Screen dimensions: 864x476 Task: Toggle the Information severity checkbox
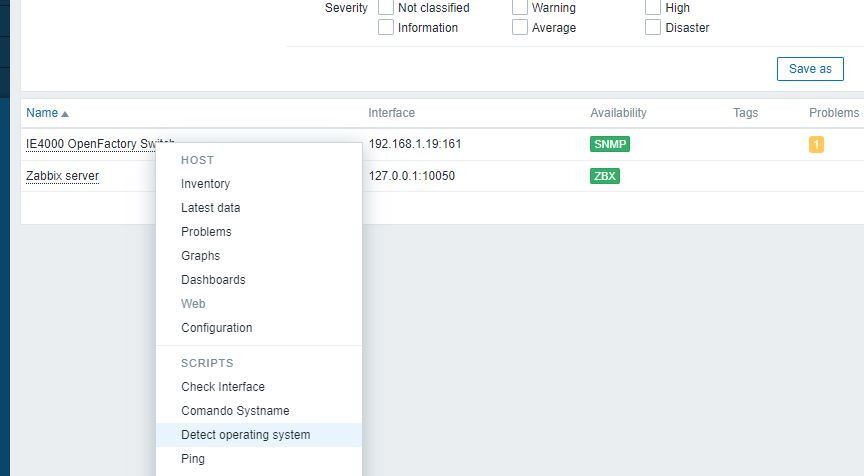(386, 28)
